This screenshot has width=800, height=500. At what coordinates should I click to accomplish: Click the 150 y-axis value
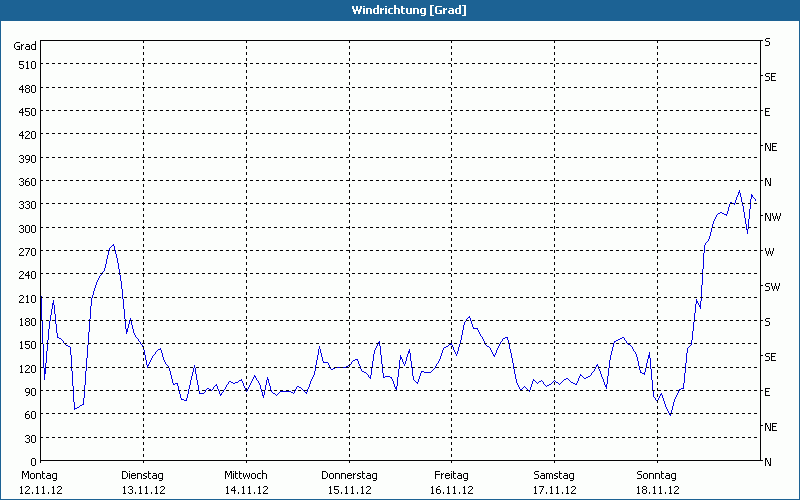click(28, 345)
